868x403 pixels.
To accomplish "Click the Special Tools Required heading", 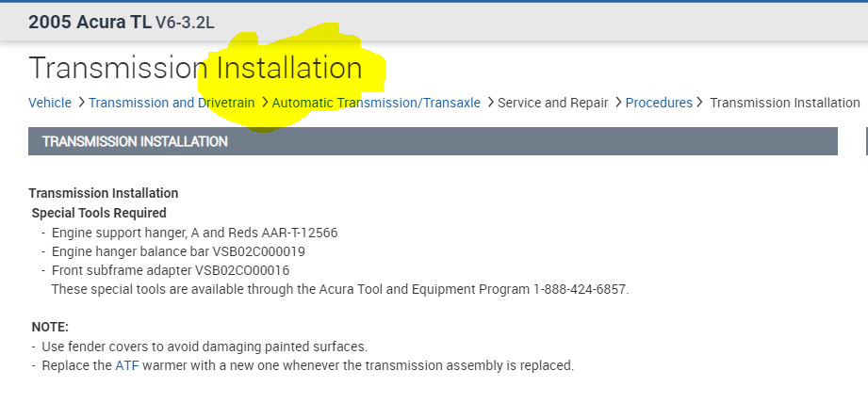I will coord(99,213).
